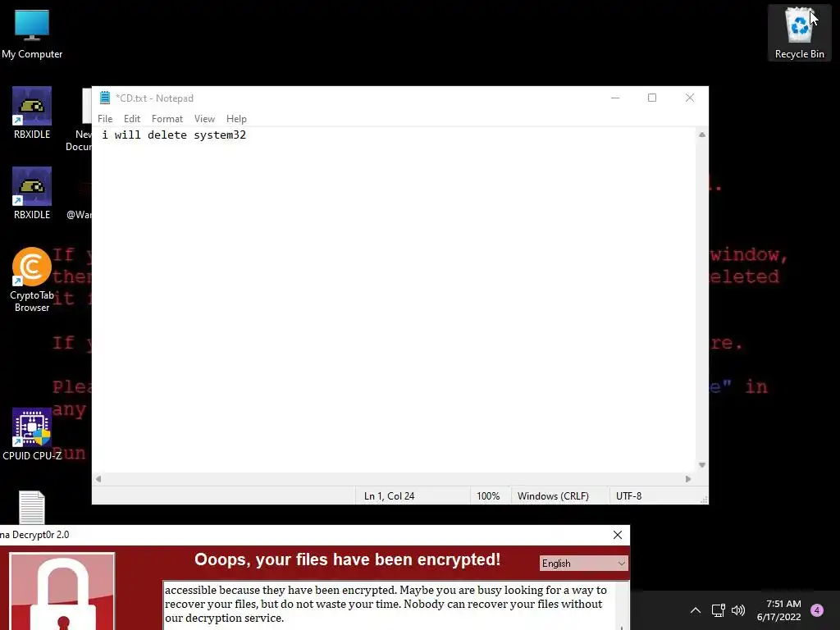Click the padlock image in Decrypt0r window
The image size is (840, 630).
pos(62,591)
